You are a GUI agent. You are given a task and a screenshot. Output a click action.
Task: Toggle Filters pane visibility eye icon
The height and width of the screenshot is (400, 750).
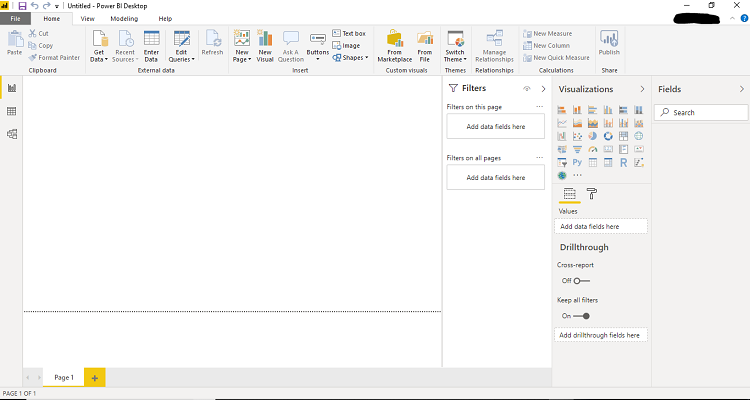(527, 89)
